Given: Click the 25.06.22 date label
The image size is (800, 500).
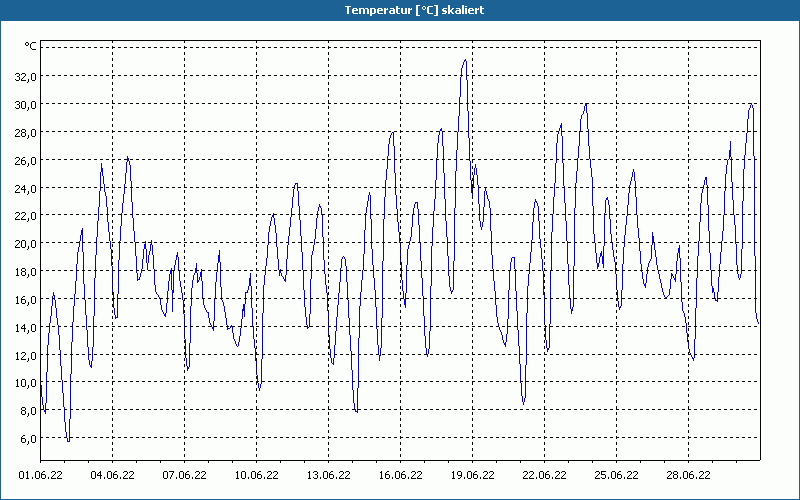Looking at the screenshot, I should (616, 475).
